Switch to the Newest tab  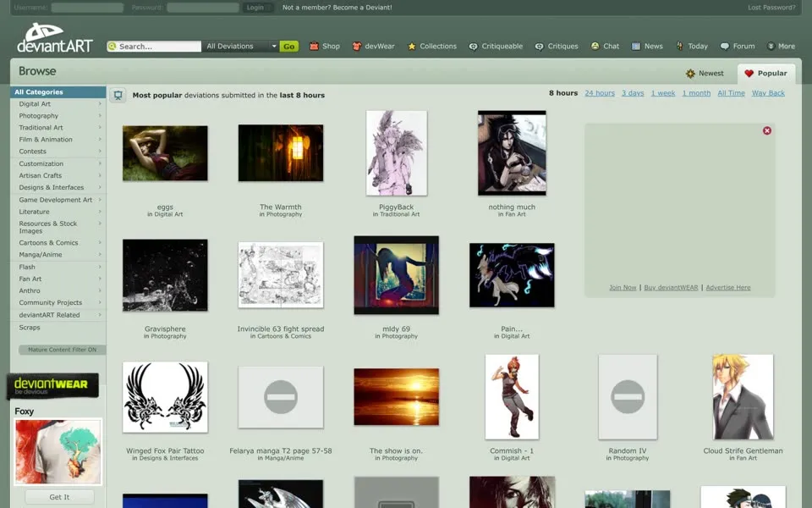(x=705, y=74)
